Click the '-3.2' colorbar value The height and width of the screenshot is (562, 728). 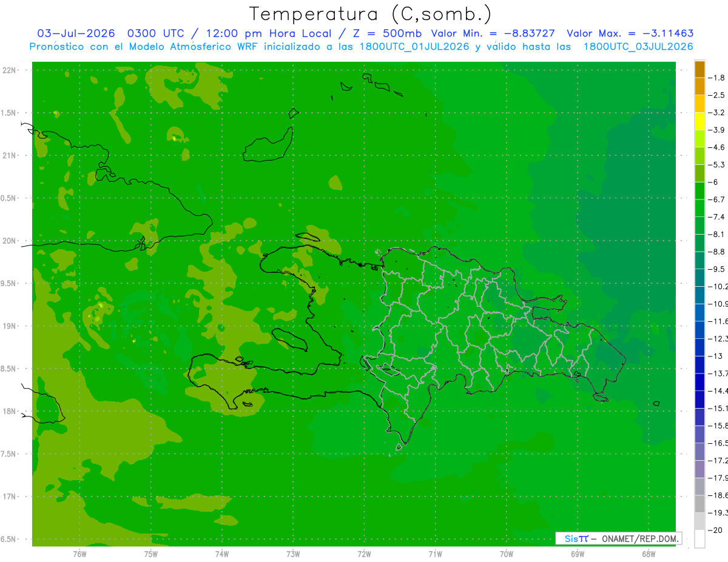click(716, 112)
